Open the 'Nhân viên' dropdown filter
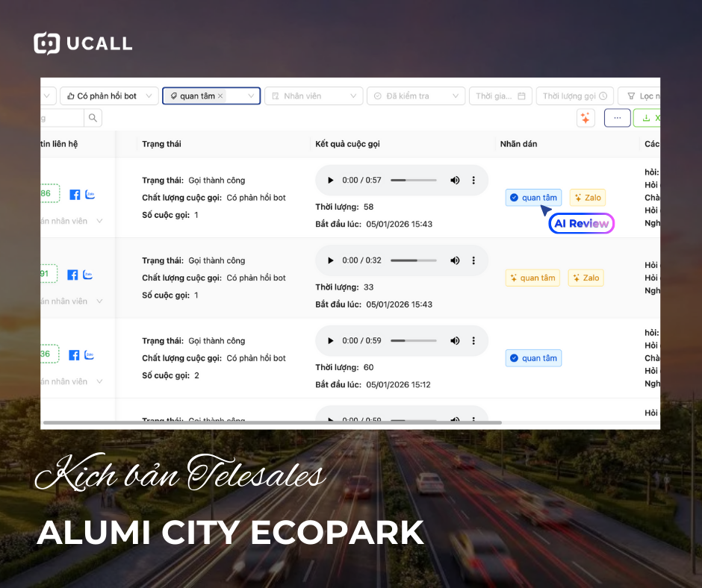 (314, 96)
